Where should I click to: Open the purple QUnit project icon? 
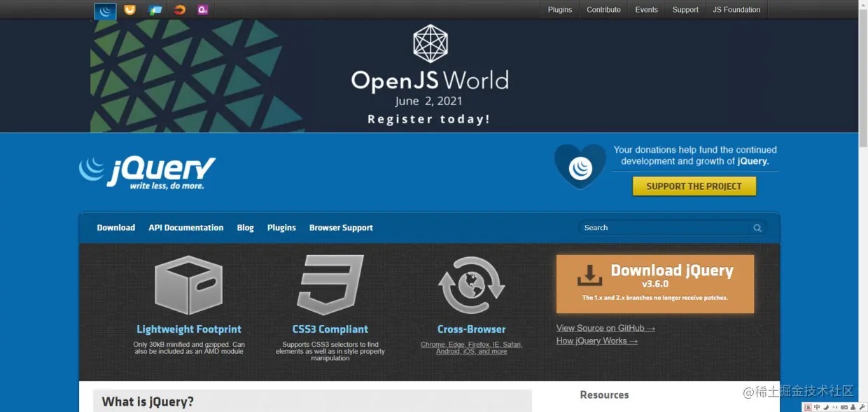pos(203,10)
